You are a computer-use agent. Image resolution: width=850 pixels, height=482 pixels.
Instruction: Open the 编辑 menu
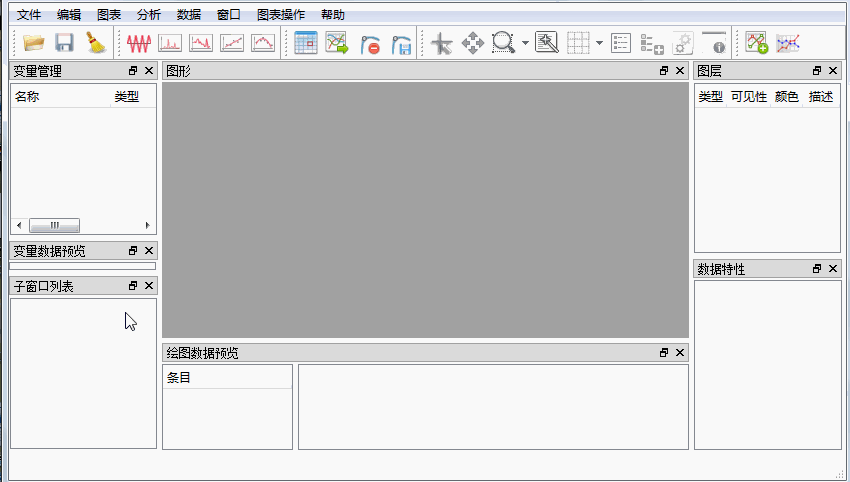click(x=69, y=15)
